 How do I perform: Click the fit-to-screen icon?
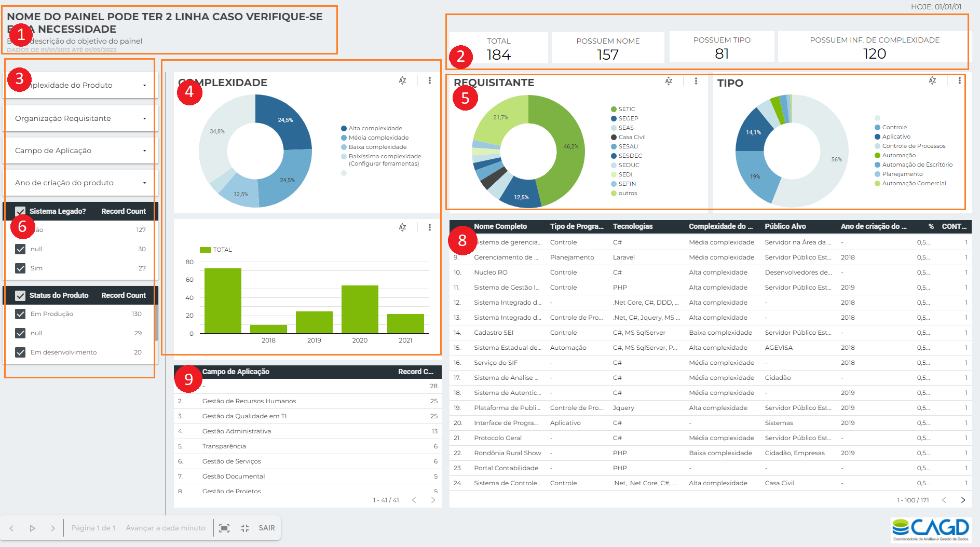pos(224,528)
